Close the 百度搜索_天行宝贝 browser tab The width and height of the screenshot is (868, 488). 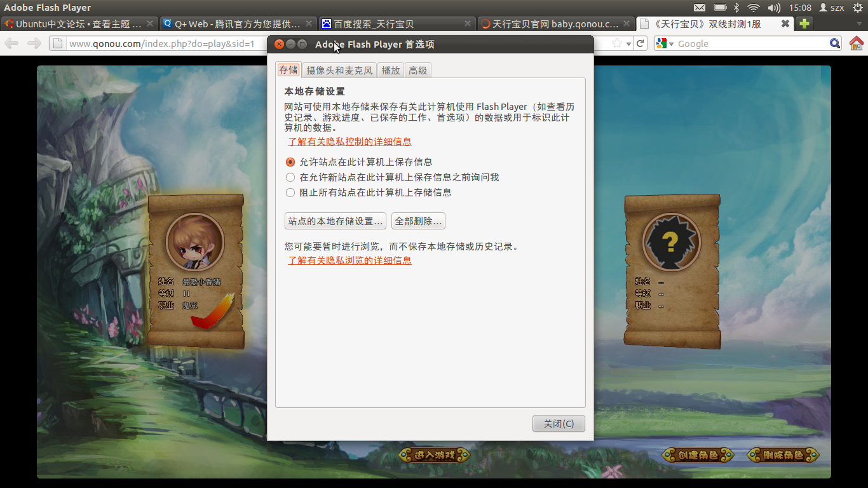tap(468, 24)
